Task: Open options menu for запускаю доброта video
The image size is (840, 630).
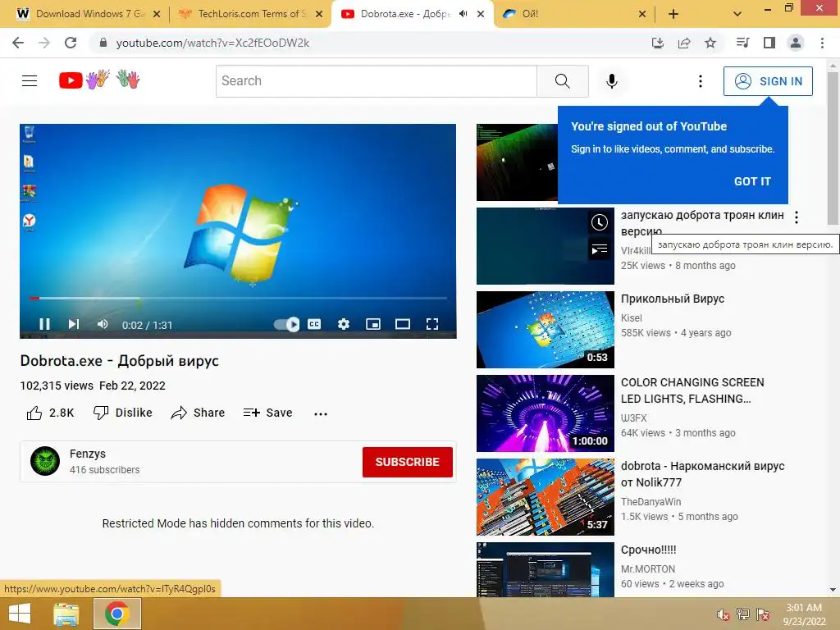Action: (797, 217)
